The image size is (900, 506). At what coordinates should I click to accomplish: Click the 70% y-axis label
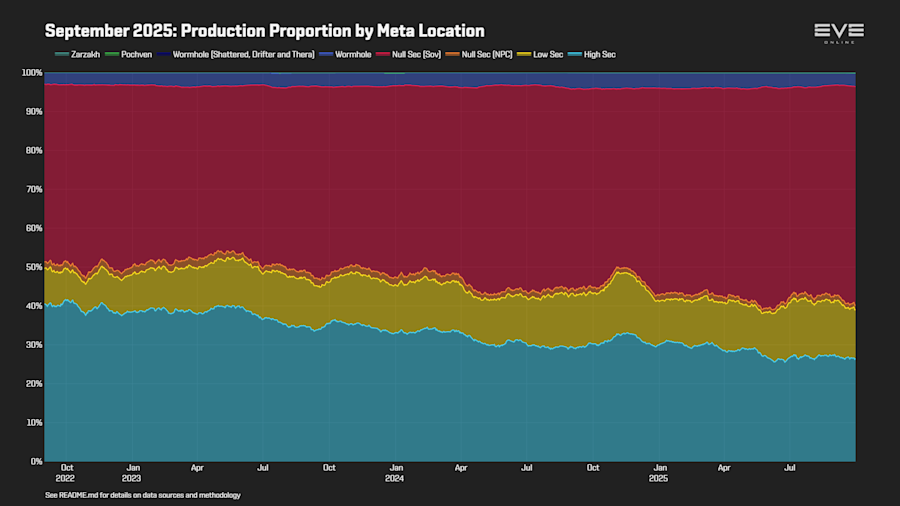(34, 189)
